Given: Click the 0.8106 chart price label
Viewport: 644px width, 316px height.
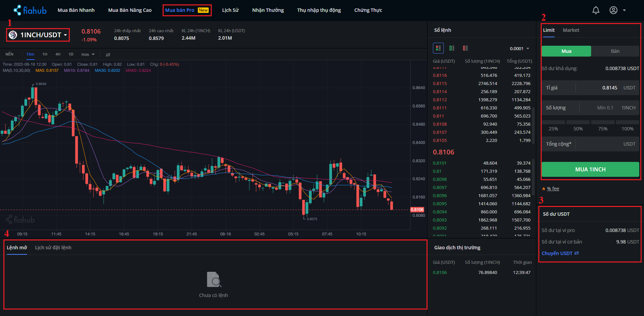Looking at the screenshot, I should coord(417,210).
